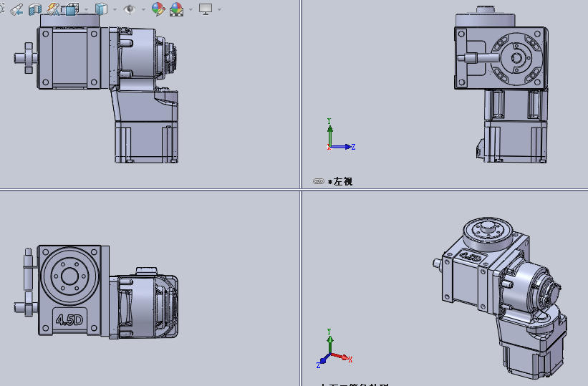Expand the View Orientation dropdown arrow
The width and height of the screenshot is (588, 386).
click(86, 9)
